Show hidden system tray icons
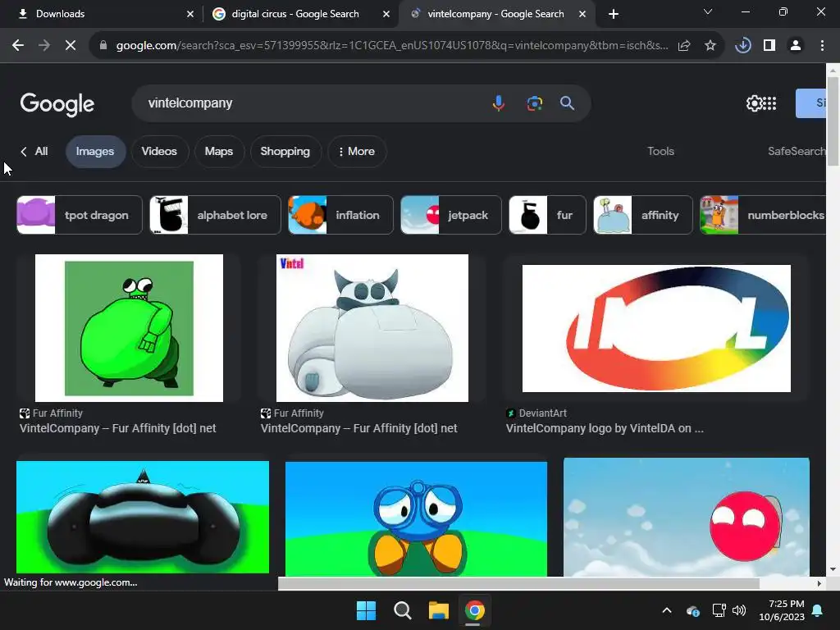 [667, 610]
